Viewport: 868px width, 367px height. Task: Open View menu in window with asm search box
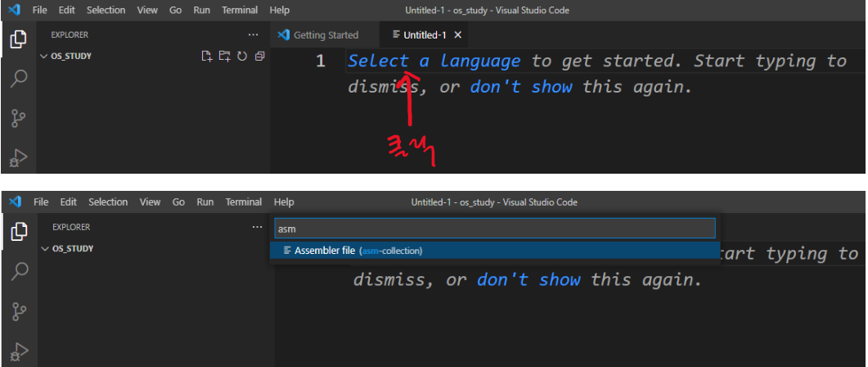tap(150, 202)
